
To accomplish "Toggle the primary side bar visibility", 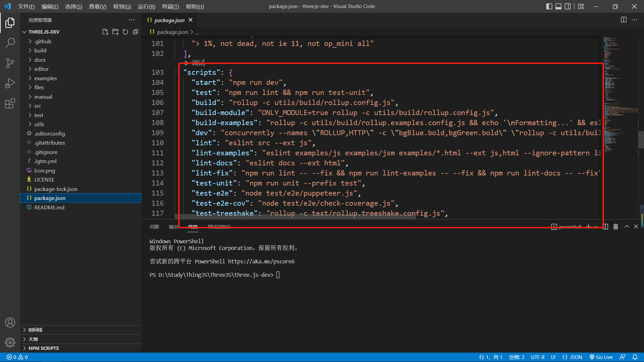I will click(x=549, y=6).
